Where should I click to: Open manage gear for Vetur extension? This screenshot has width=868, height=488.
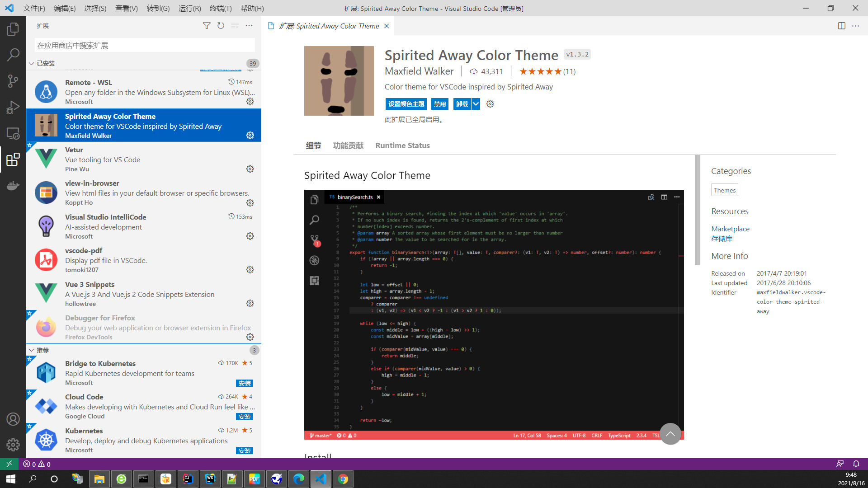click(x=250, y=169)
